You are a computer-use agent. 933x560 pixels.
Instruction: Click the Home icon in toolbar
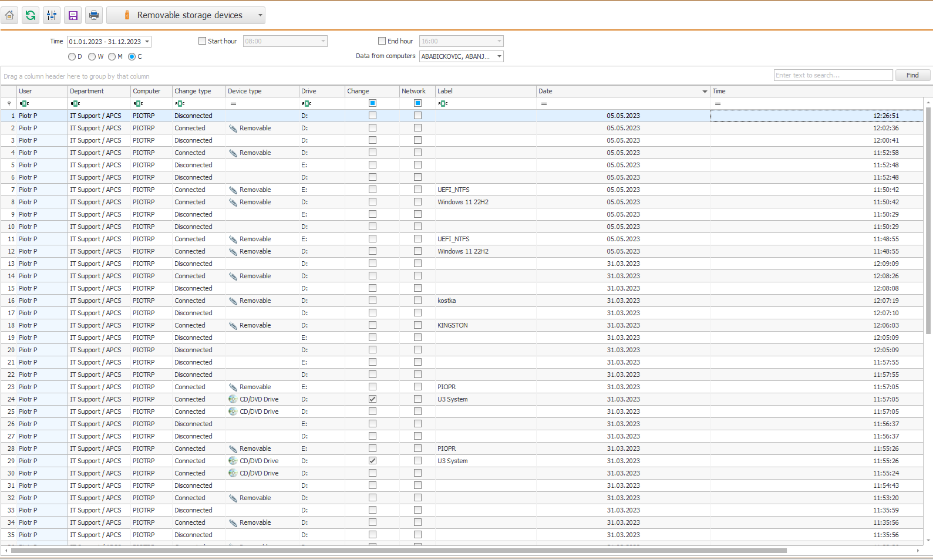click(9, 15)
